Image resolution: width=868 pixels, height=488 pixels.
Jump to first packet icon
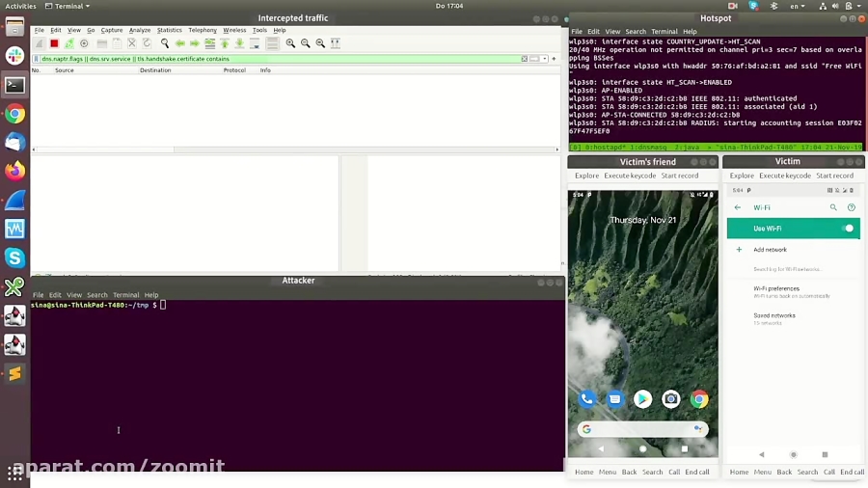[x=225, y=43]
